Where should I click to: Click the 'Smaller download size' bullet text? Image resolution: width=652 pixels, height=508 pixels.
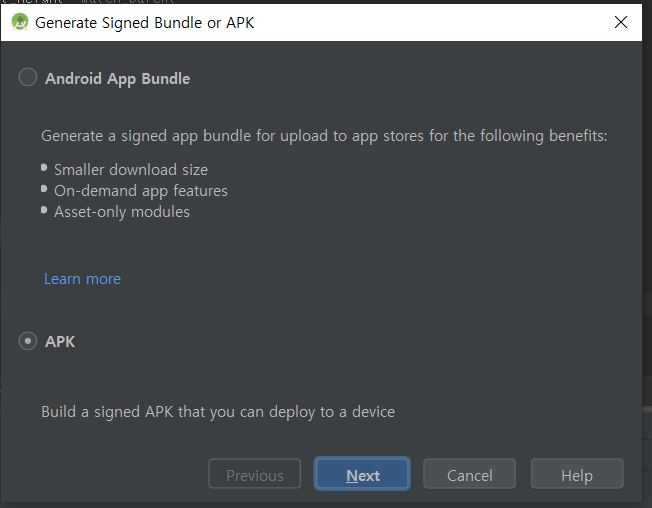(131, 170)
